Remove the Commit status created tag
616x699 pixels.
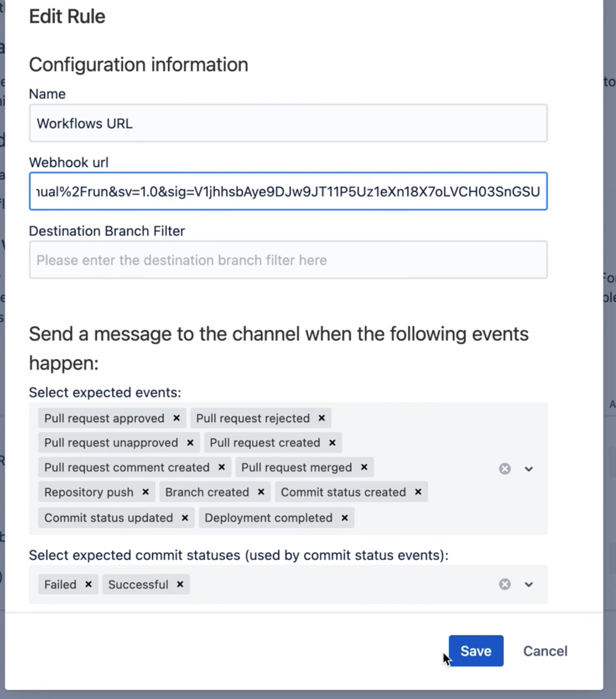point(418,492)
